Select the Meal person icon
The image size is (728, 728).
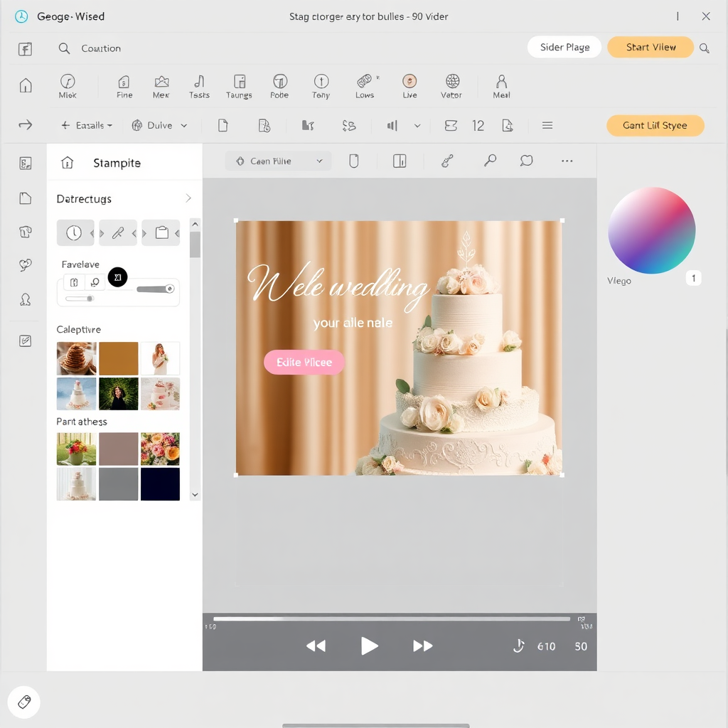[x=501, y=86]
